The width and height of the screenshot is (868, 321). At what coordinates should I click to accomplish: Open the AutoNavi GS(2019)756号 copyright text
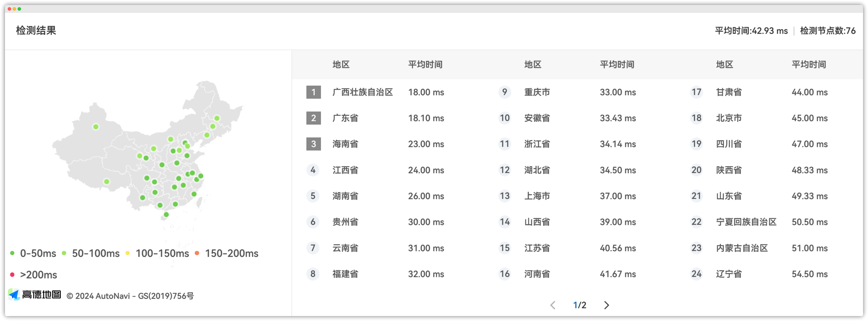(130, 296)
